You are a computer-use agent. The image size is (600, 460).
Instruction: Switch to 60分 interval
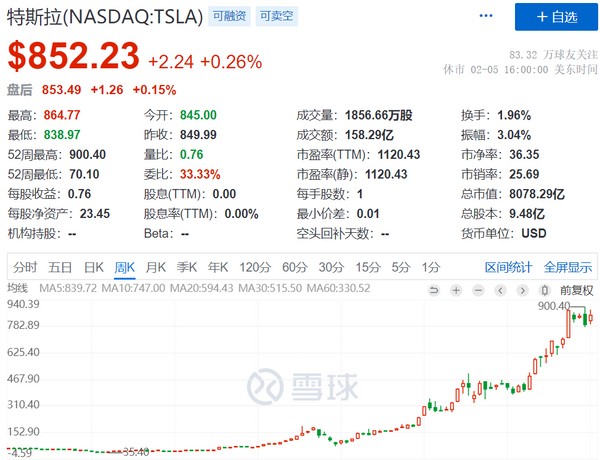point(295,267)
